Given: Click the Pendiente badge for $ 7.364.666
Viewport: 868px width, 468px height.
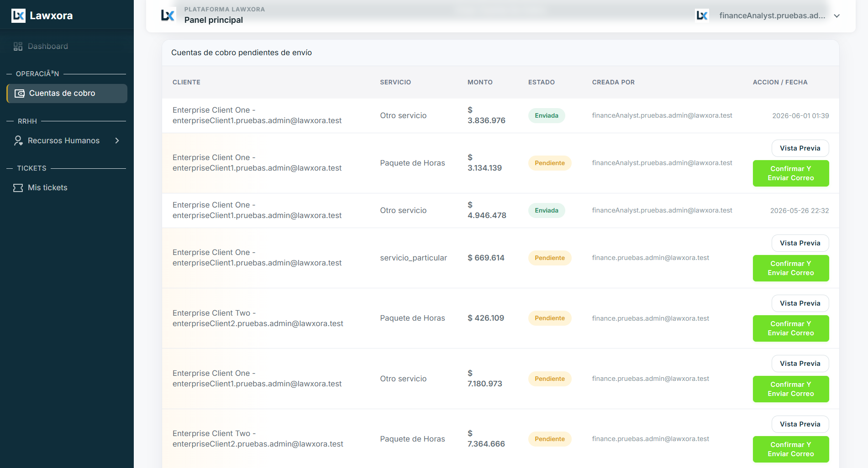Looking at the screenshot, I should pos(550,439).
